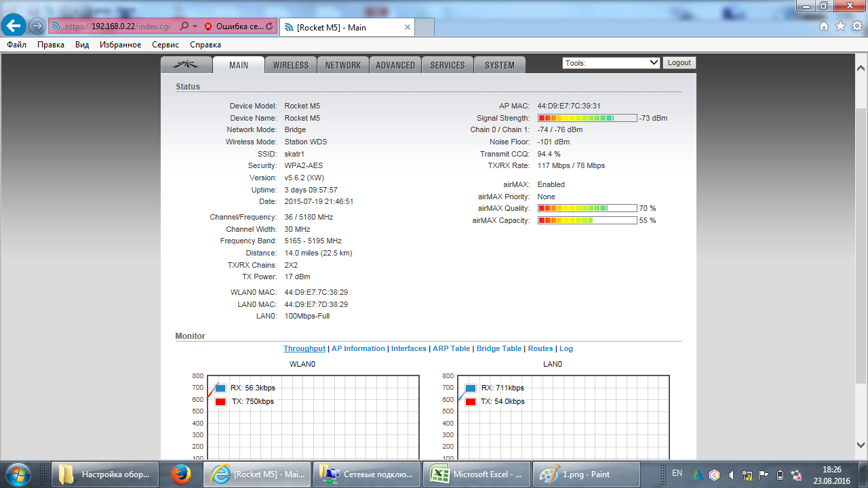868x488 pixels.
Task: Open favorites star icon
Action: coord(840,26)
